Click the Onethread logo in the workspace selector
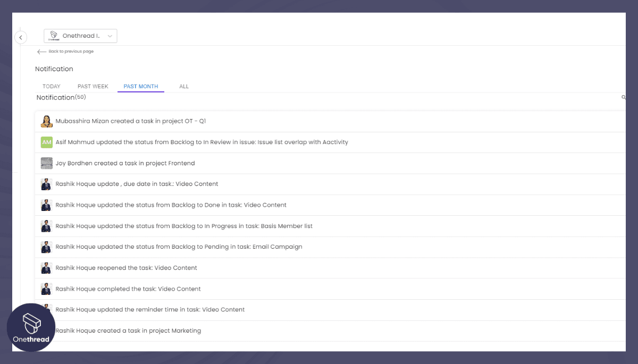The width and height of the screenshot is (638, 364). [x=53, y=36]
